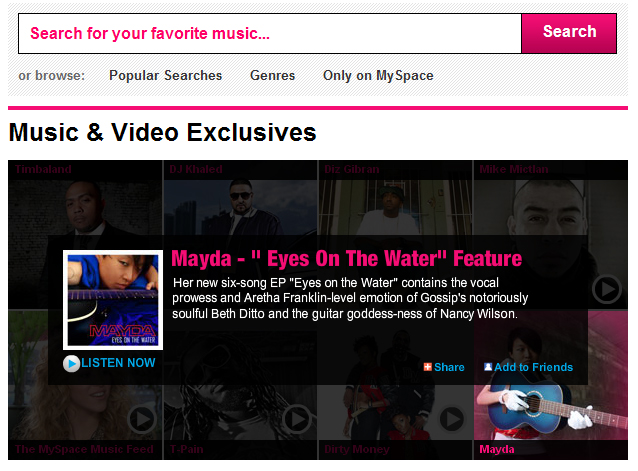Click the Share link text
Viewport: 638px width, 471px height.
449,367
